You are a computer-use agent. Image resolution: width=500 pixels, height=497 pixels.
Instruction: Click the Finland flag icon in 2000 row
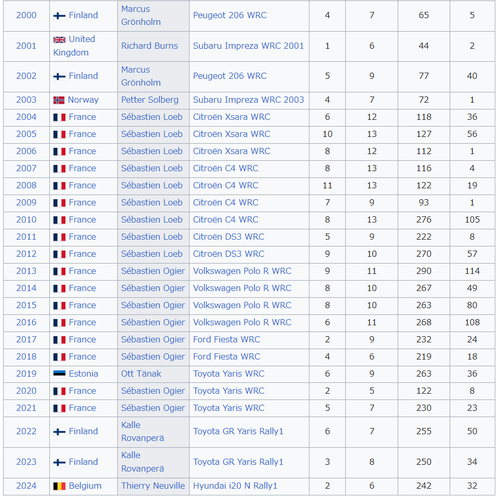59,16
